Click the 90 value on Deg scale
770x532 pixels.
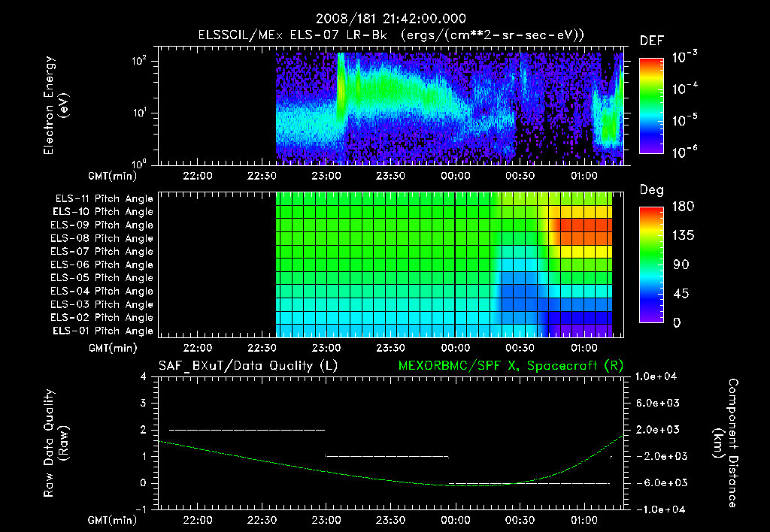click(681, 265)
